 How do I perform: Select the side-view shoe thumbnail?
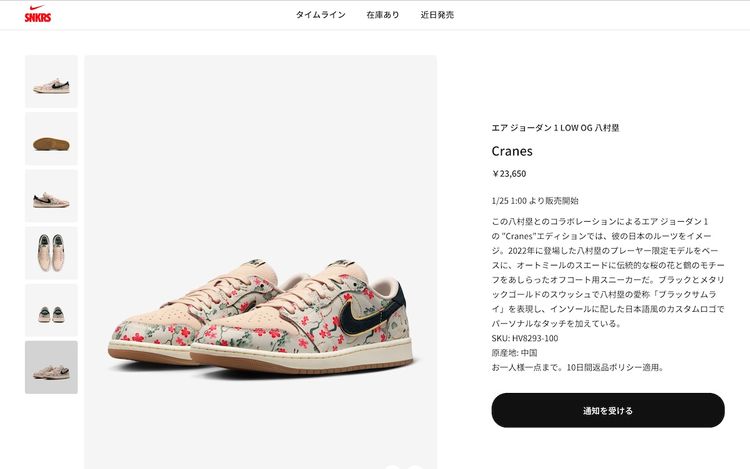pyautogui.click(x=51, y=81)
